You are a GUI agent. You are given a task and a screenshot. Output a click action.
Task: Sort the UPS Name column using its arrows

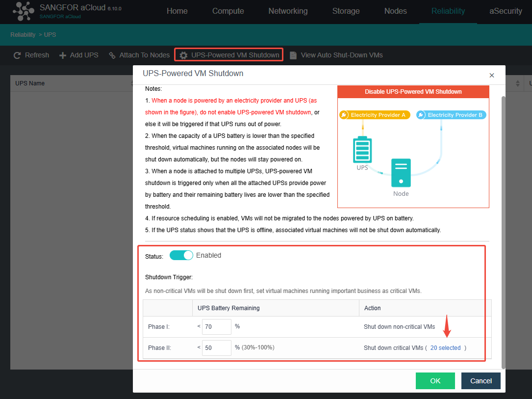(x=132, y=83)
